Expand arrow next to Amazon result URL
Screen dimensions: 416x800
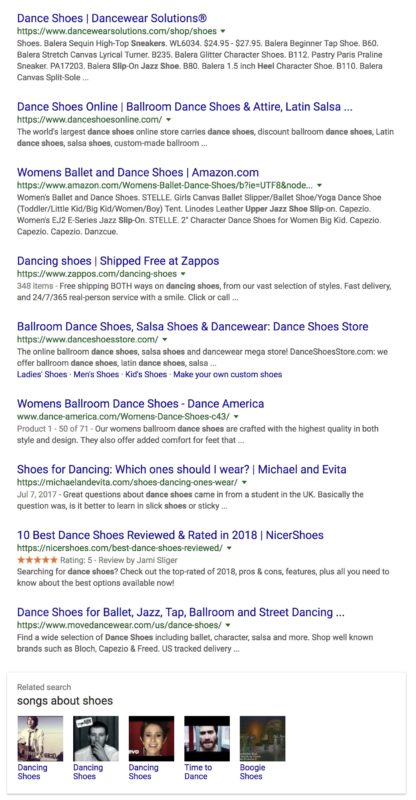tap(320, 185)
